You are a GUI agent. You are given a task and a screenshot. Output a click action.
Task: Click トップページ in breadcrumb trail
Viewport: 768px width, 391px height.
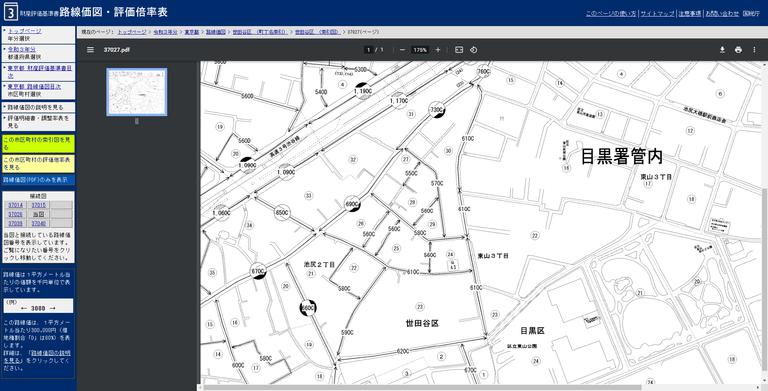132,32
